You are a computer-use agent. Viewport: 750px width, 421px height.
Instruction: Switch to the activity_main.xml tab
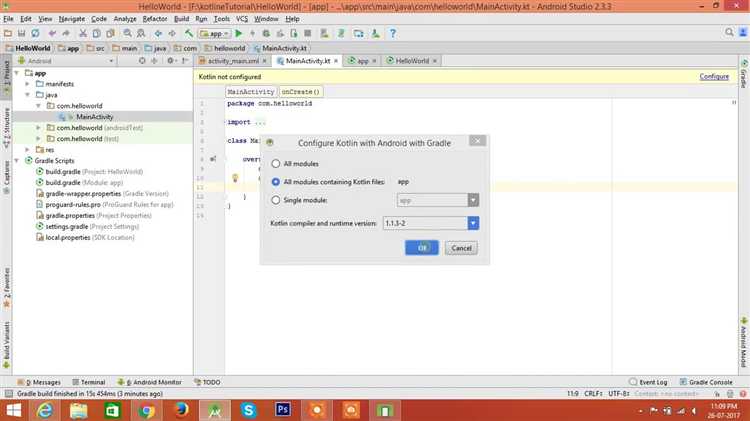tap(232, 61)
